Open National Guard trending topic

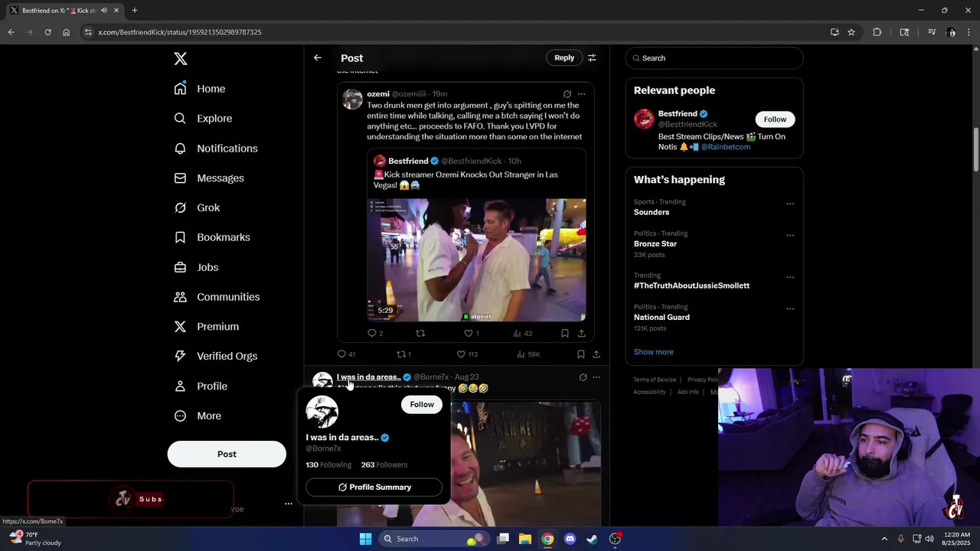661,317
